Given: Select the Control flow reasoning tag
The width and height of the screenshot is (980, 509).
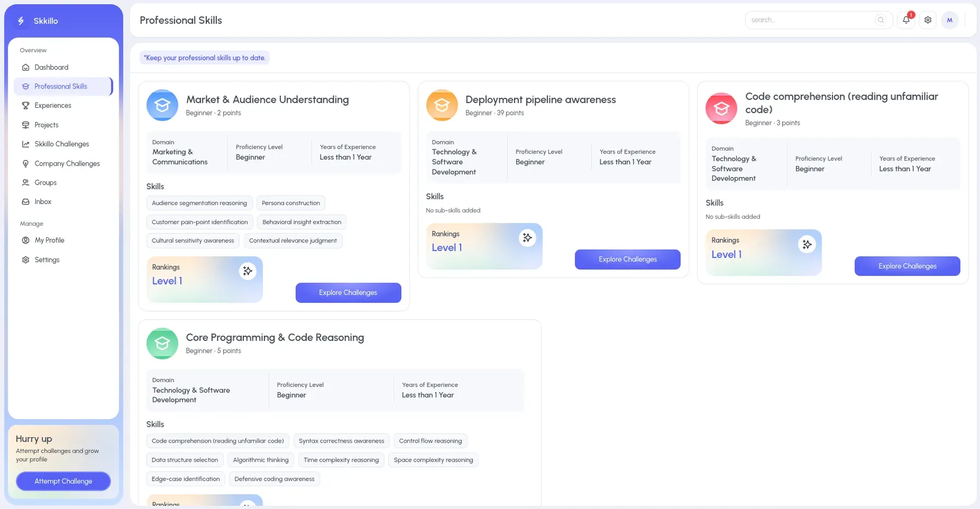Looking at the screenshot, I should (x=430, y=441).
